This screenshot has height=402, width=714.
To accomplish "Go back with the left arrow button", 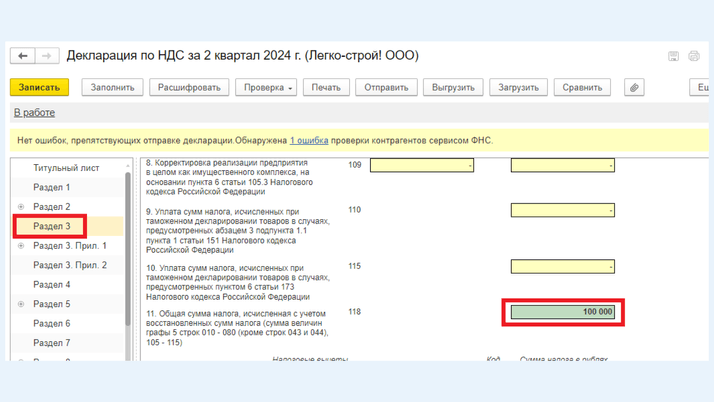I will coord(23,56).
